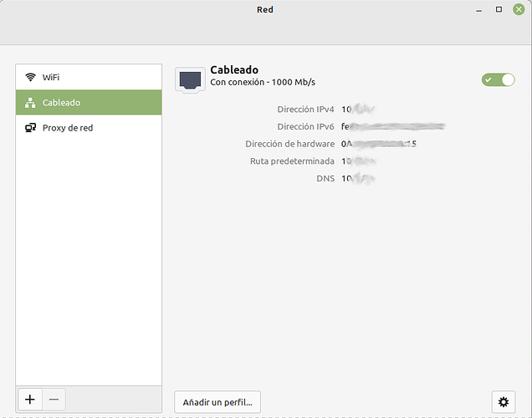Click the DNS address value
Screen dimensions: 532x418
(358, 178)
